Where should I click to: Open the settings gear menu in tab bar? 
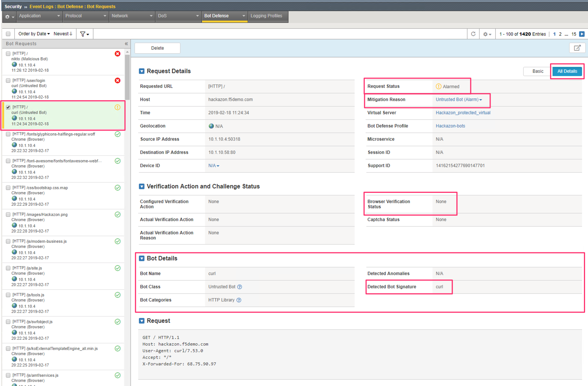9,17
